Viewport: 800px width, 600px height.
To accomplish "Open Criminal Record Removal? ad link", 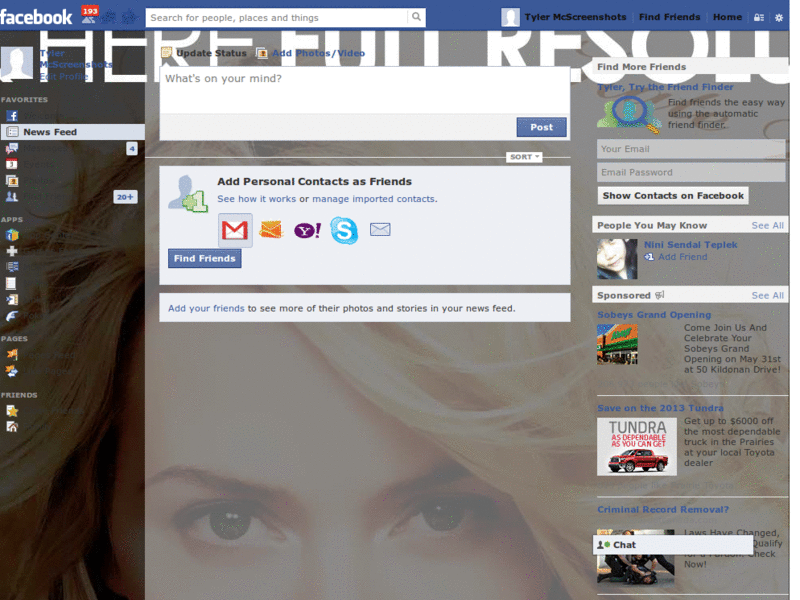I will (x=663, y=510).
